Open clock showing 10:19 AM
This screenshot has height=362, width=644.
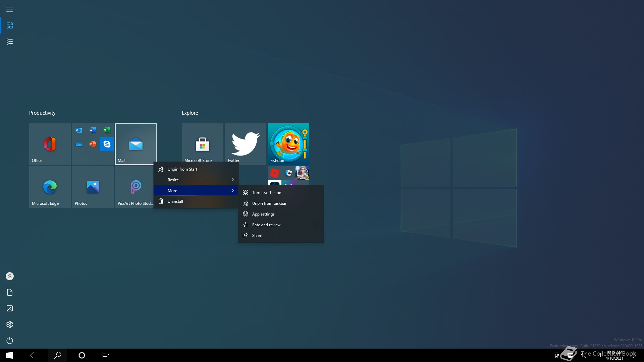pyautogui.click(x=614, y=355)
